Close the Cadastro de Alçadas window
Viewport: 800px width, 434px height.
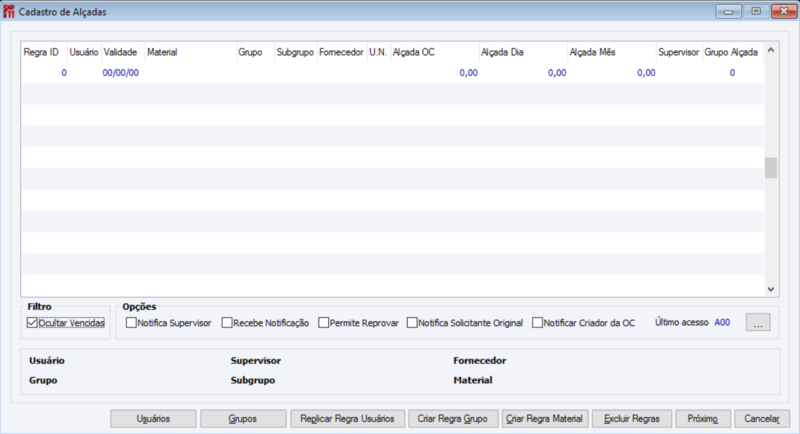(x=784, y=11)
